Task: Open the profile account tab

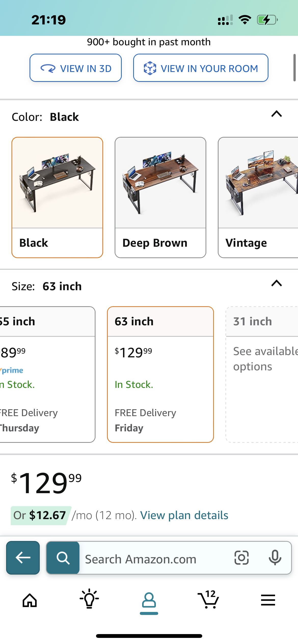Action: point(149,601)
